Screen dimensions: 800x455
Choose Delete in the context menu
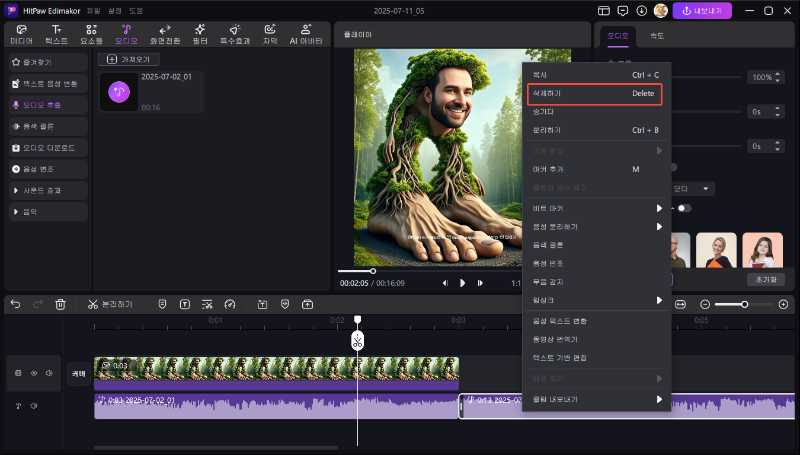595,94
